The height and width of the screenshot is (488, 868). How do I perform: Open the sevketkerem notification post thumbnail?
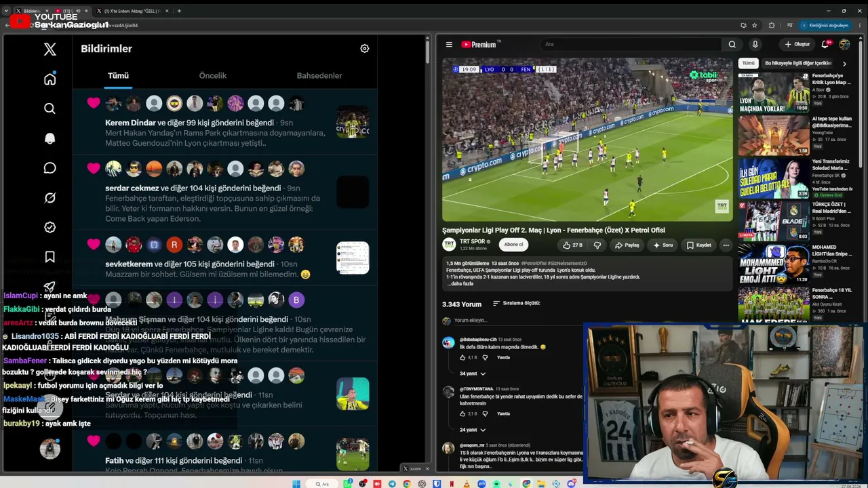point(353,258)
